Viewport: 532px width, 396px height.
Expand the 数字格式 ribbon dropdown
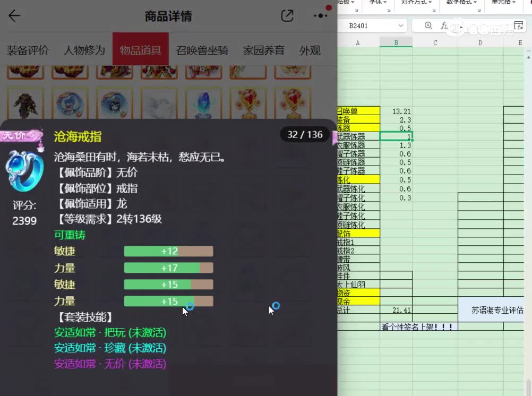tap(461, 2)
